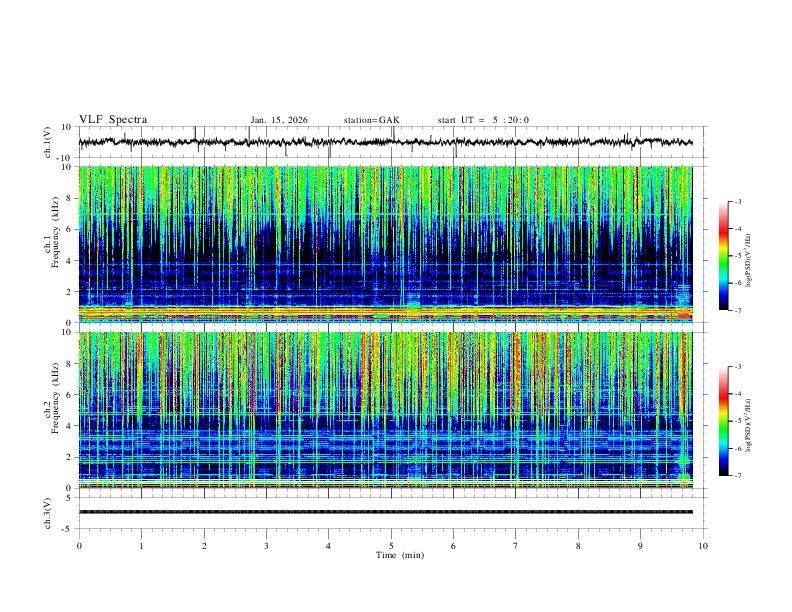Click the time axis tick label "10"
Viewport: 792px width, 612px height.
(703, 546)
